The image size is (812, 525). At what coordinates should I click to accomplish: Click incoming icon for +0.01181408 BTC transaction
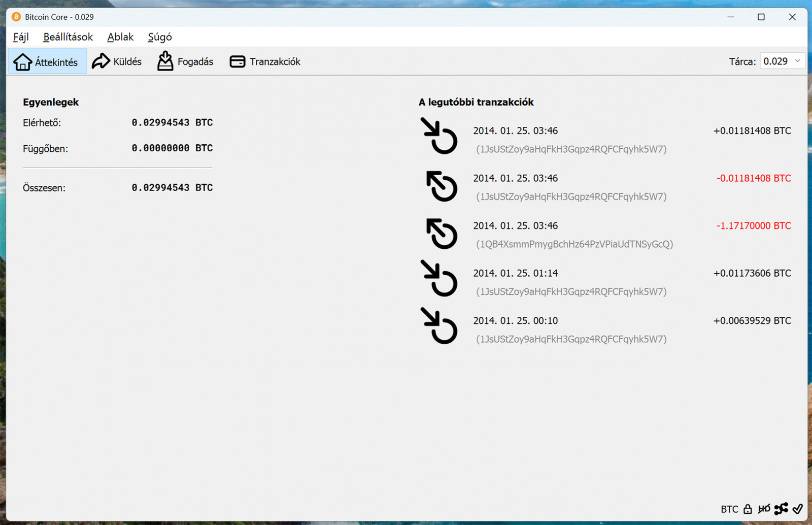coord(439,136)
